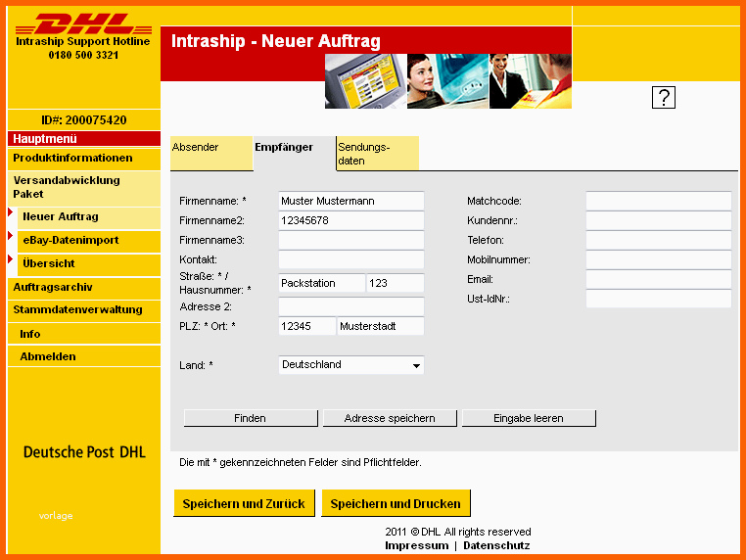Open the Info menu entry
Image resolution: width=746 pixels, height=560 pixels.
84,334
